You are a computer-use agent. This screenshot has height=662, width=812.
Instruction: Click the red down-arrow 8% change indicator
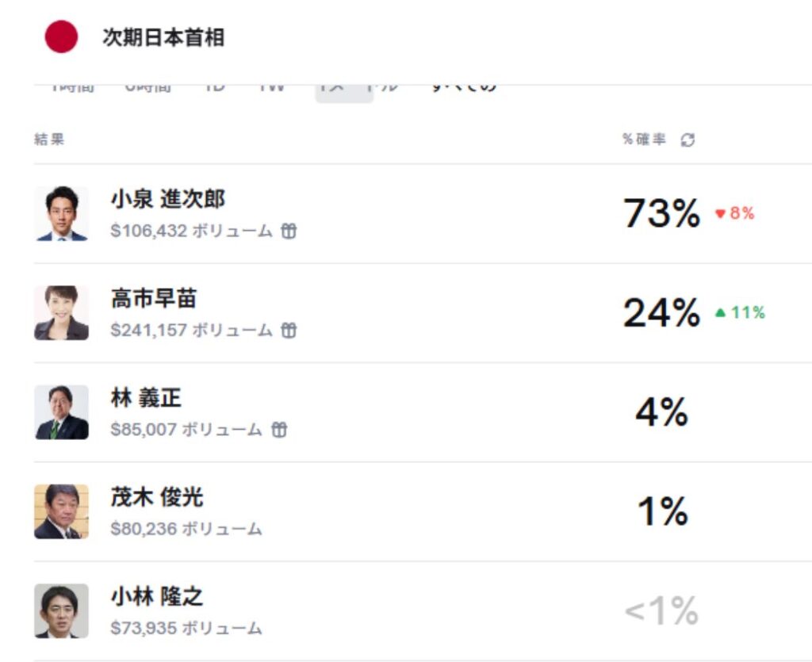[734, 213]
